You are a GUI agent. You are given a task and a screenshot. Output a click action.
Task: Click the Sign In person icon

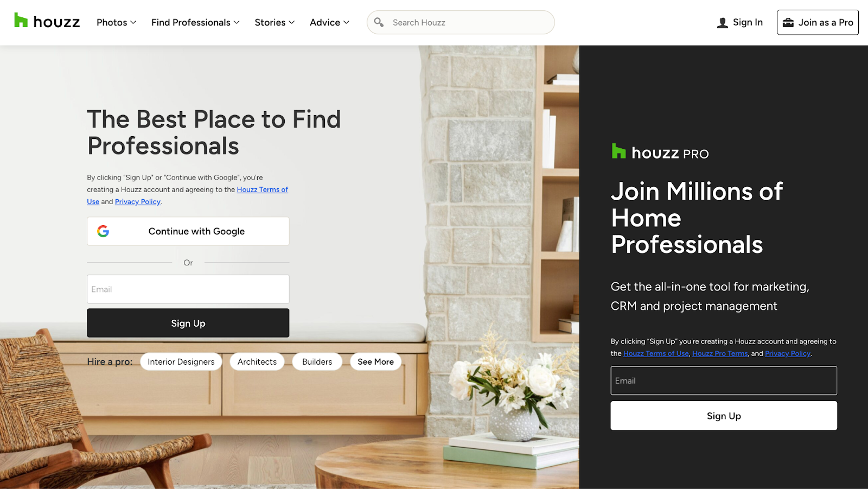click(723, 23)
